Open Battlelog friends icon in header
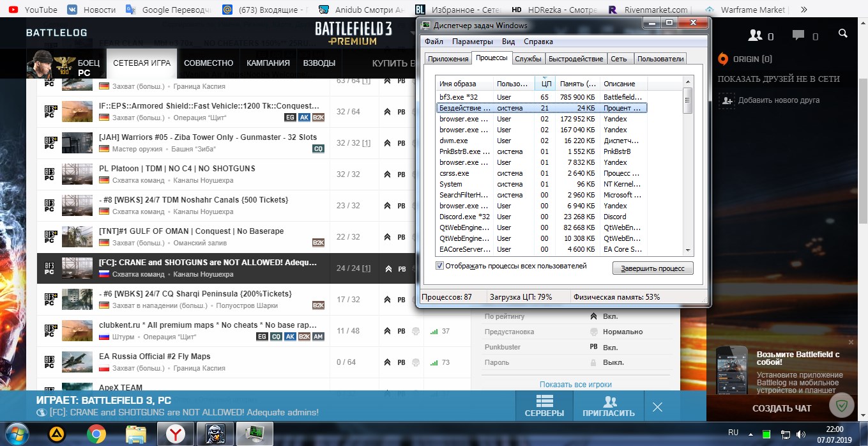The image size is (868, 446). point(755,35)
